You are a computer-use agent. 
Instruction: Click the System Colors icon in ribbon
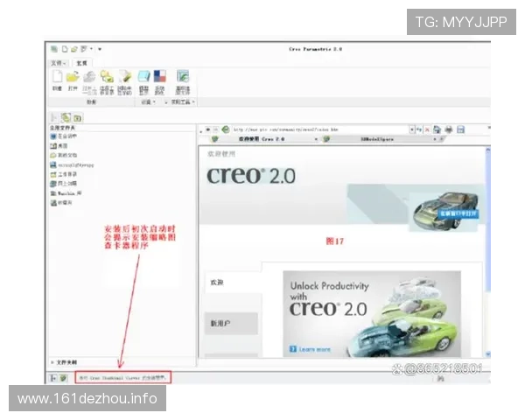(159, 79)
